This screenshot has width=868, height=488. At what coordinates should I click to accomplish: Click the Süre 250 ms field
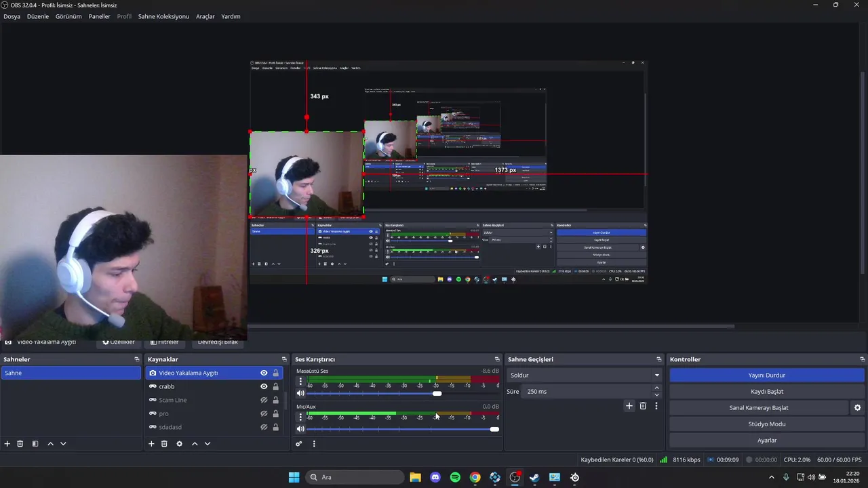coord(587,391)
